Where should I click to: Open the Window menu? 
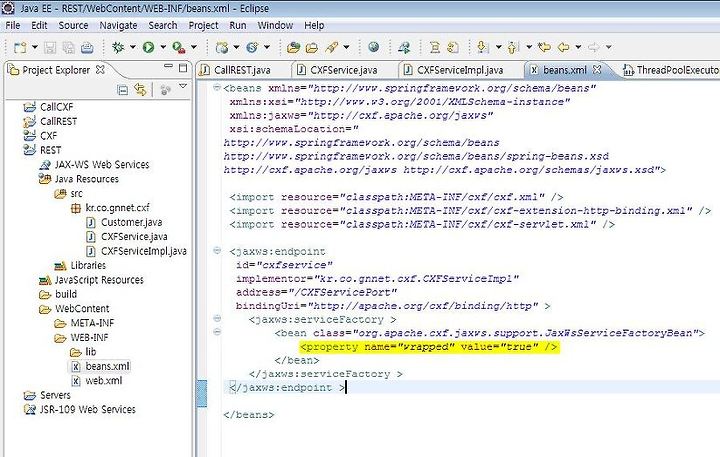275,25
